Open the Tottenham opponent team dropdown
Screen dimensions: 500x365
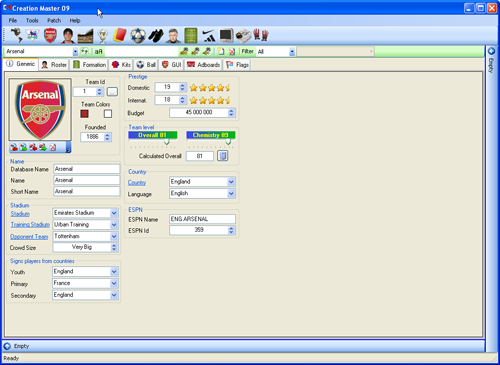pyautogui.click(x=114, y=236)
